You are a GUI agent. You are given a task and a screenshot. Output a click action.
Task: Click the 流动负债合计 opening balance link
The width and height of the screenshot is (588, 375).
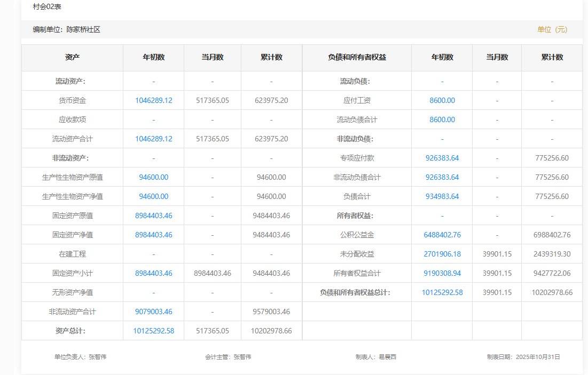click(442, 119)
